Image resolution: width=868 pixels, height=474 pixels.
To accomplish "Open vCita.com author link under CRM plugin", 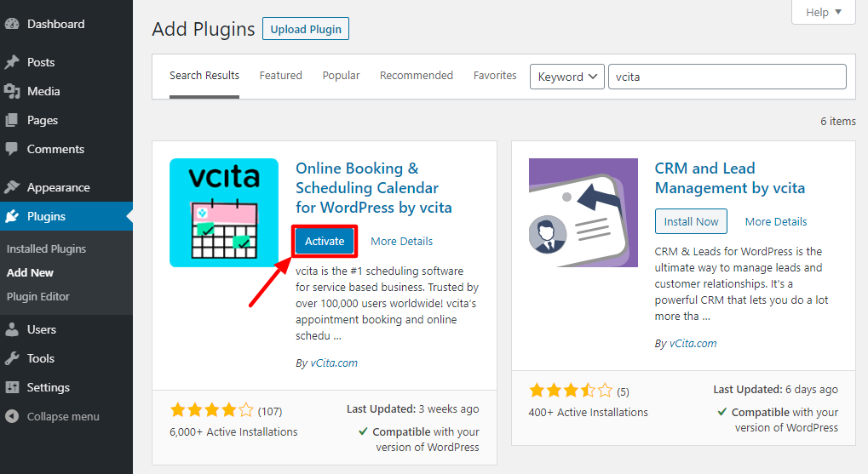I will coord(693,344).
